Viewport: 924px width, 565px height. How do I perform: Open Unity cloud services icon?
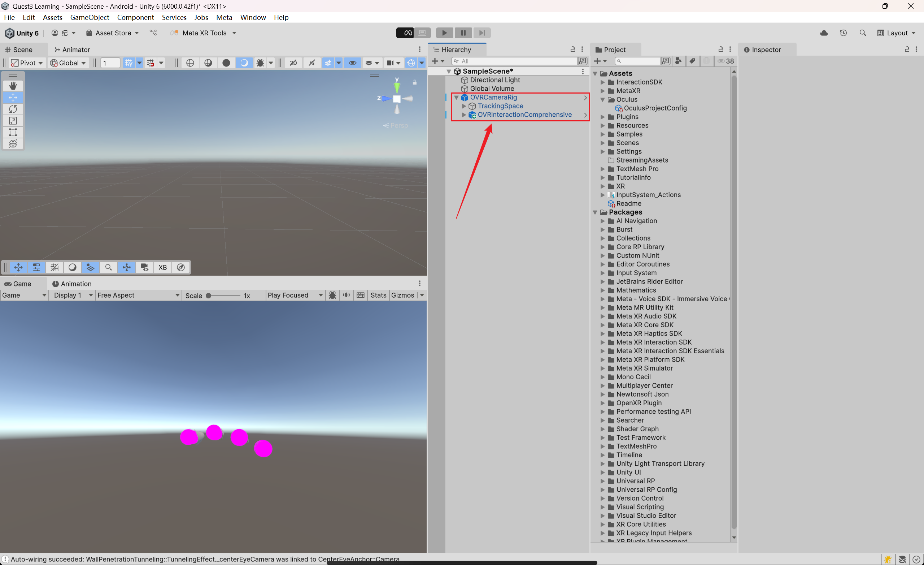tap(824, 33)
